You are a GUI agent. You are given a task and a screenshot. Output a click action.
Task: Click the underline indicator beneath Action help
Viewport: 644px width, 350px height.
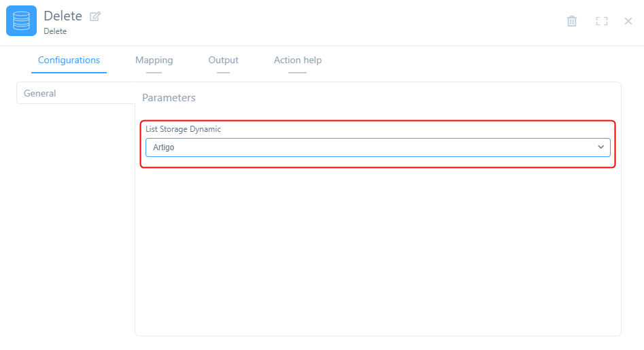297,72
